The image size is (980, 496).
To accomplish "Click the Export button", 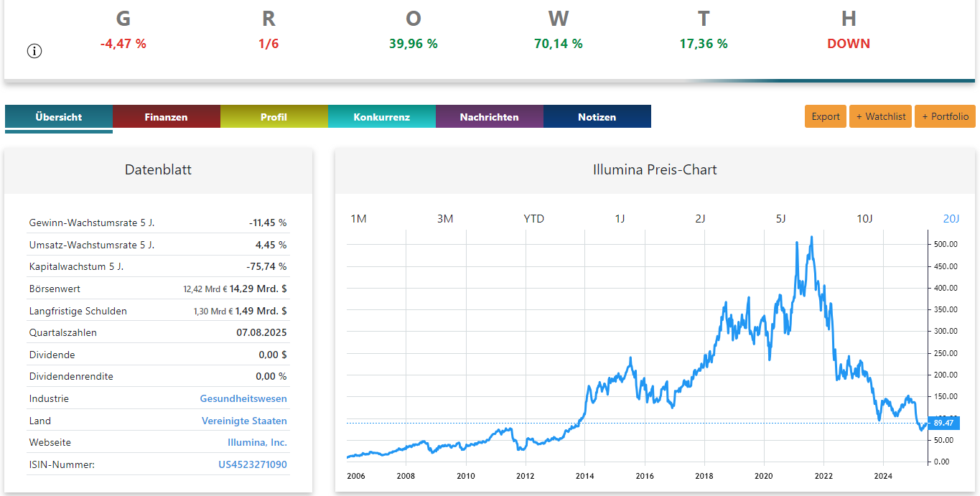I will click(826, 116).
